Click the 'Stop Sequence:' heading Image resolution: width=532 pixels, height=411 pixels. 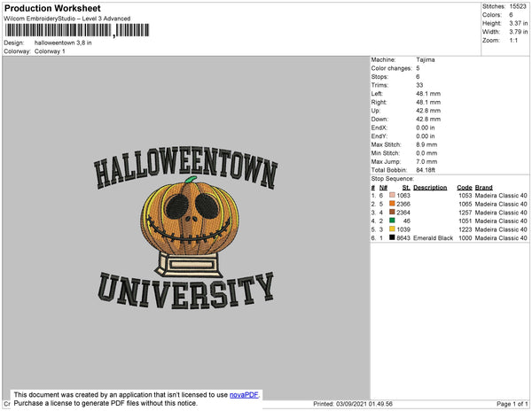393,179
